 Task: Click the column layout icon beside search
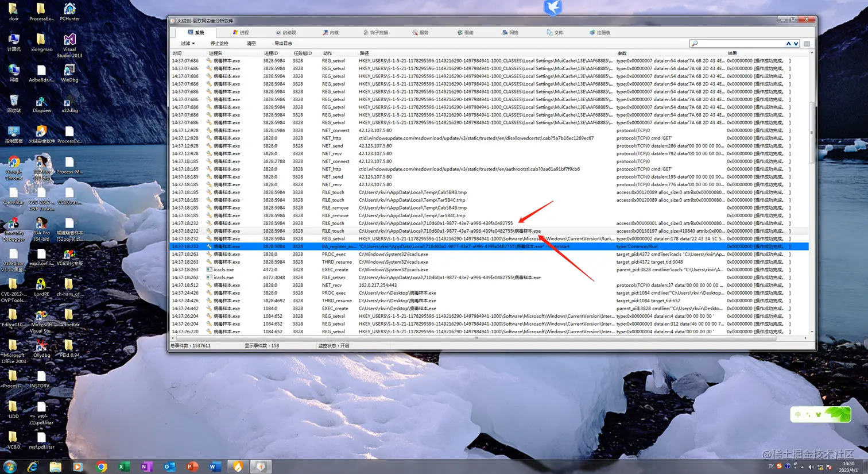pos(807,44)
